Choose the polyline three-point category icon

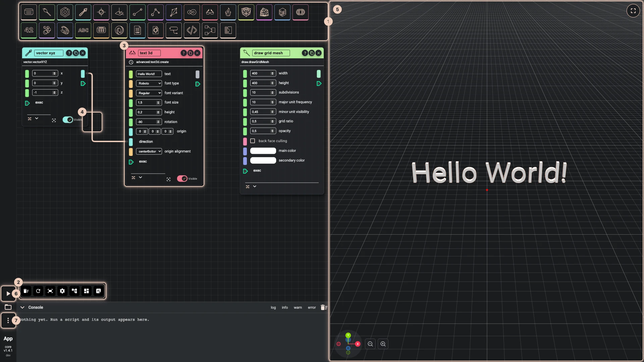[156, 12]
